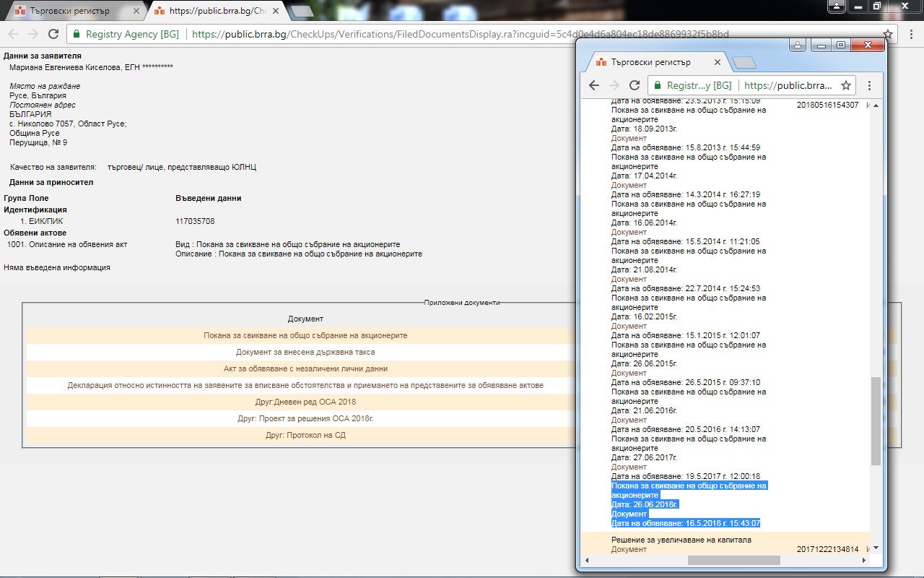924x578 pixels.
Task: Reload the main window's page
Action: pyautogui.click(x=53, y=34)
